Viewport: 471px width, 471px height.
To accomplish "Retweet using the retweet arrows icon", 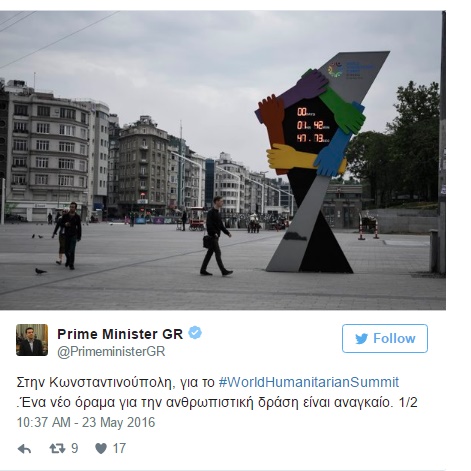I will coord(57,449).
